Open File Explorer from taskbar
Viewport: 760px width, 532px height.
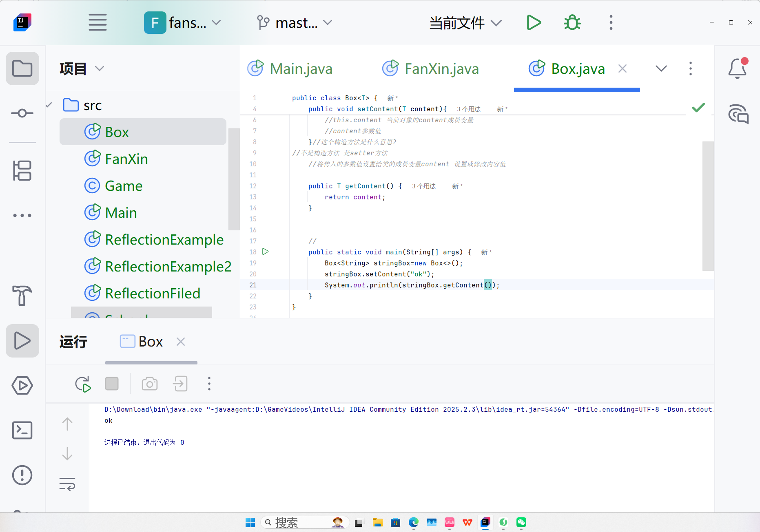pos(377,522)
